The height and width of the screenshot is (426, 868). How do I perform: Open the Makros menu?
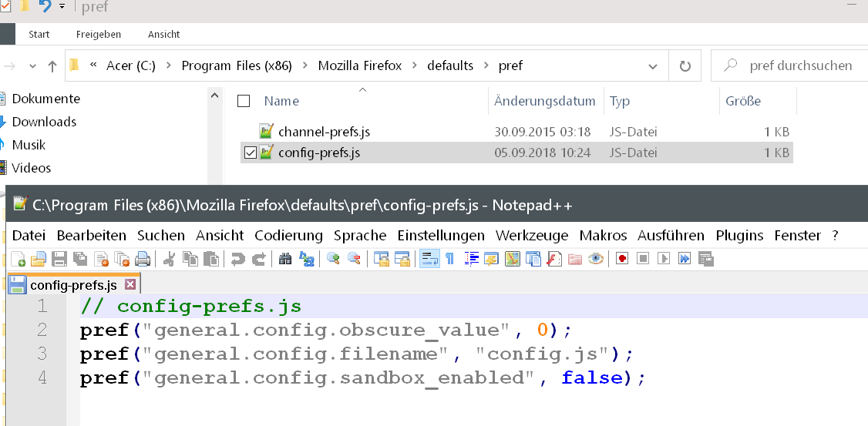point(603,236)
